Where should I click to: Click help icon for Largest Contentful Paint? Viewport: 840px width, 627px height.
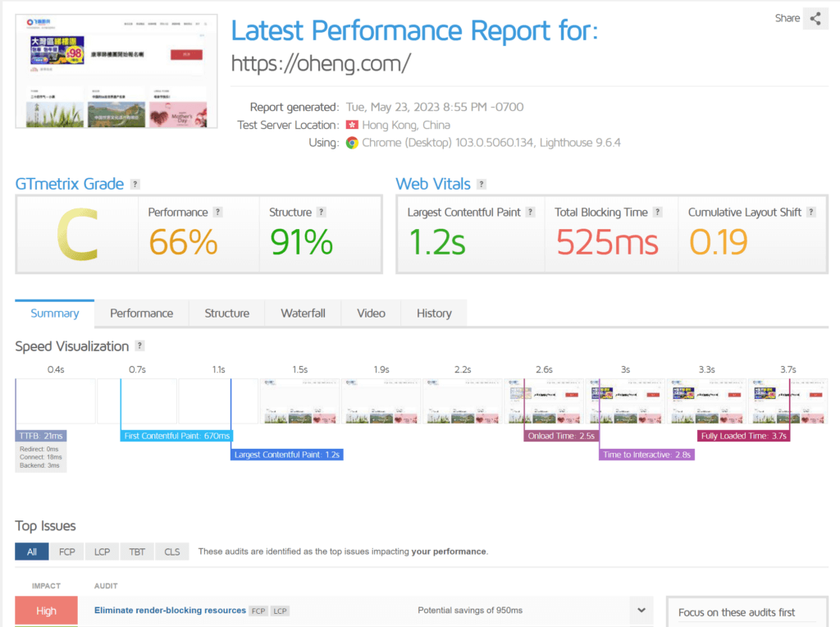531,213
